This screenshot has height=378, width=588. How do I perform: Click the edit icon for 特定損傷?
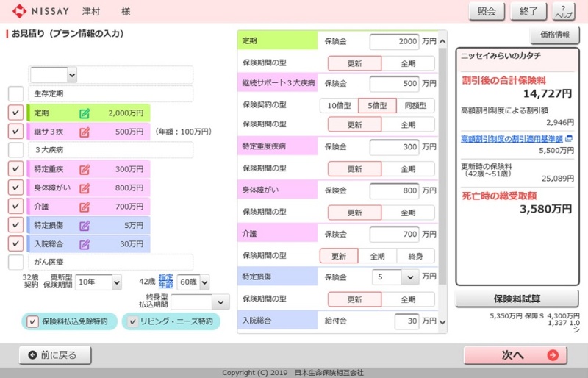(85, 225)
